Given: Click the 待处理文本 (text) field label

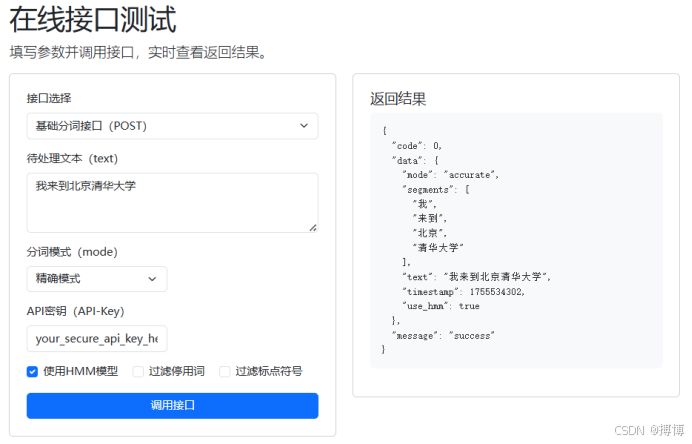Looking at the screenshot, I should (x=72, y=158).
